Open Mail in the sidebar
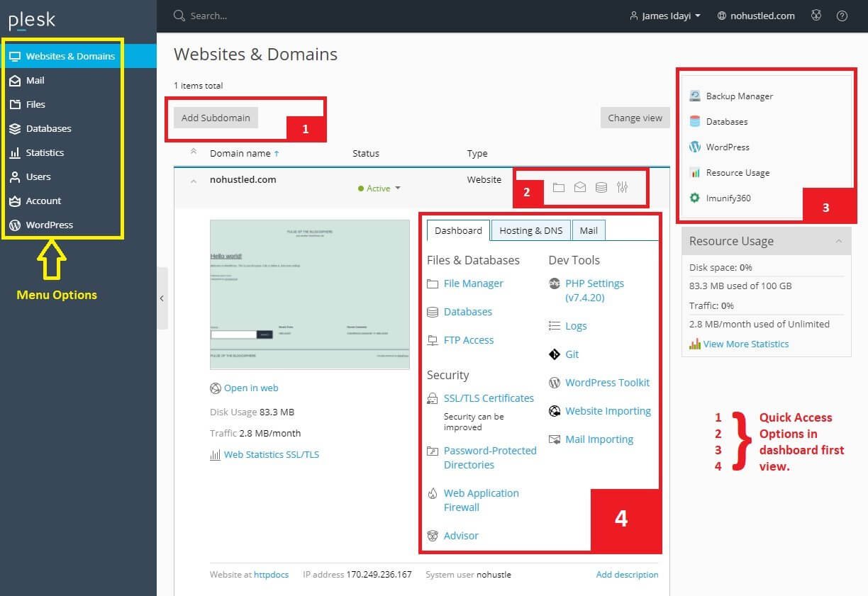The height and width of the screenshot is (596, 868). (78, 80)
